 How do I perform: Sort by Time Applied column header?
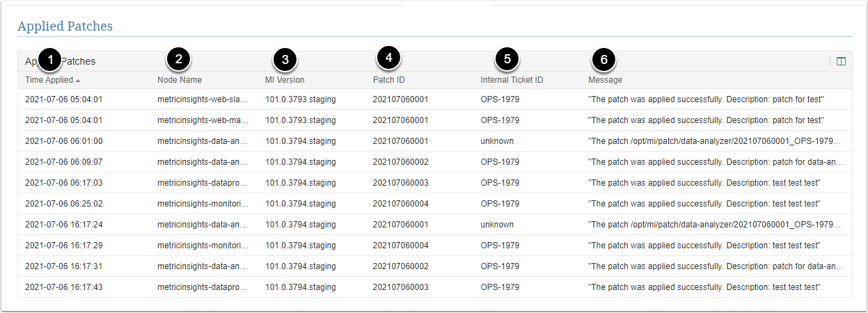click(x=49, y=80)
